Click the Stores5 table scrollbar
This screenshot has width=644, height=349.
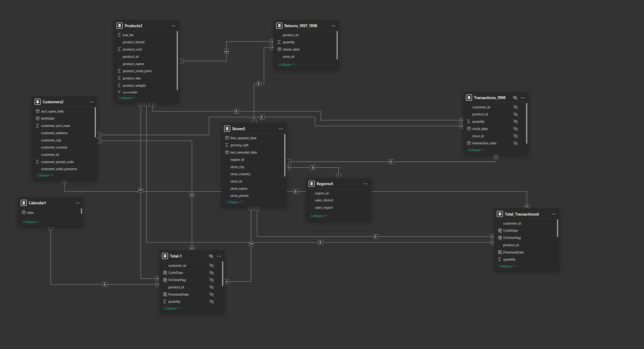coord(285,155)
